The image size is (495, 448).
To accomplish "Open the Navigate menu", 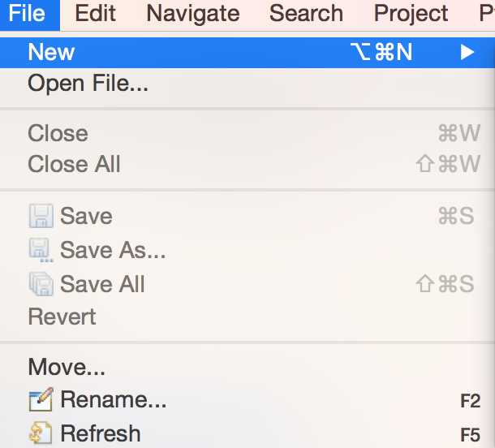I will click(x=193, y=14).
